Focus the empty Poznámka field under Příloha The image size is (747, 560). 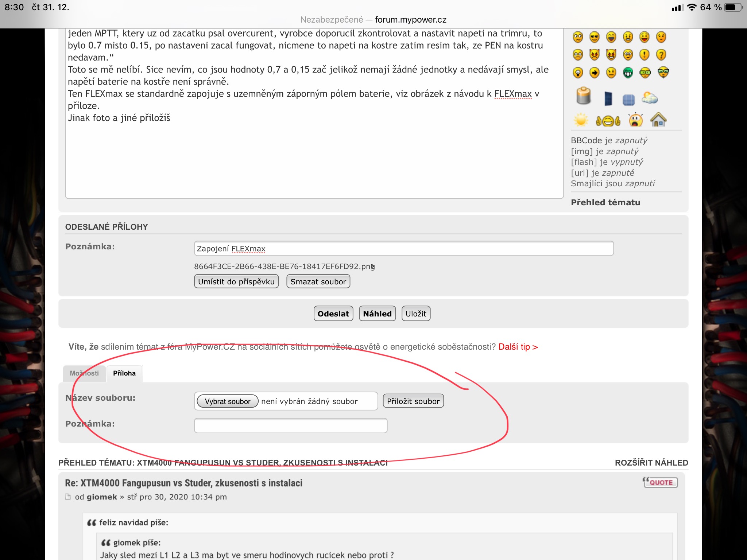290,425
